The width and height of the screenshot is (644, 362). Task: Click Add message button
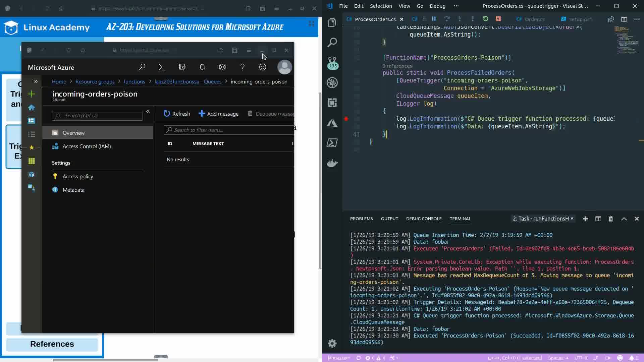coord(219,114)
